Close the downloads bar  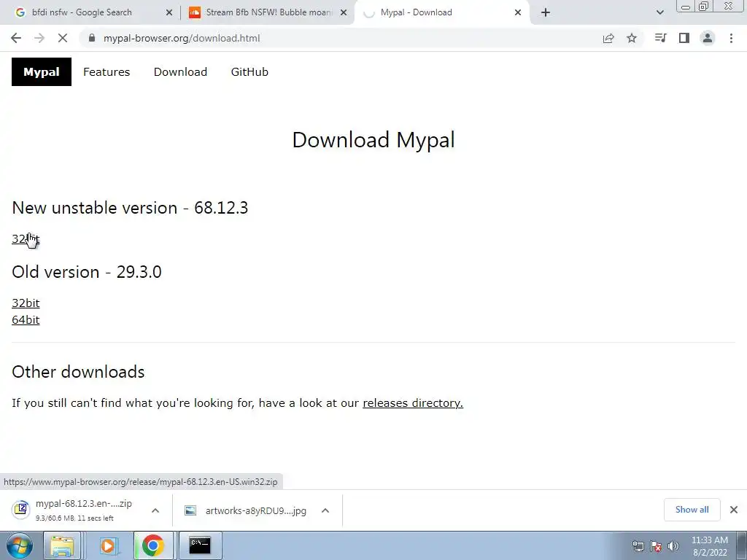coord(734,510)
